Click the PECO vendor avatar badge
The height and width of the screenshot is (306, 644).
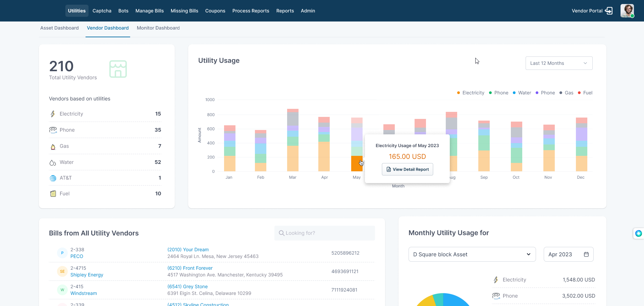[62, 253]
